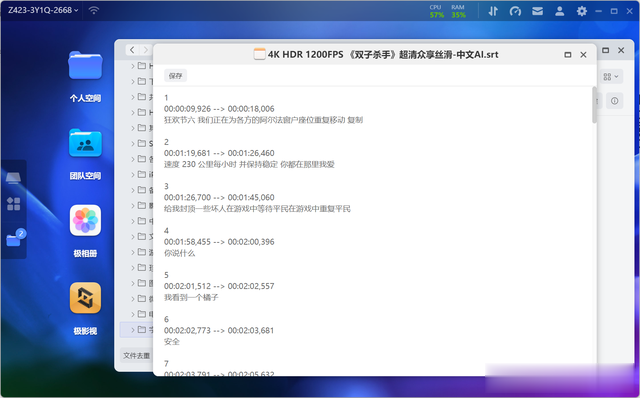Image resolution: width=640 pixels, height=398 pixels.
Task: Open the transfer tasks arrows icon
Action: pos(493,11)
